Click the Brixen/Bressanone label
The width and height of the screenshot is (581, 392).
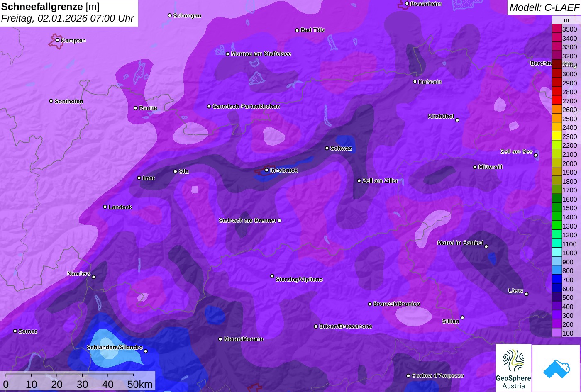click(346, 326)
